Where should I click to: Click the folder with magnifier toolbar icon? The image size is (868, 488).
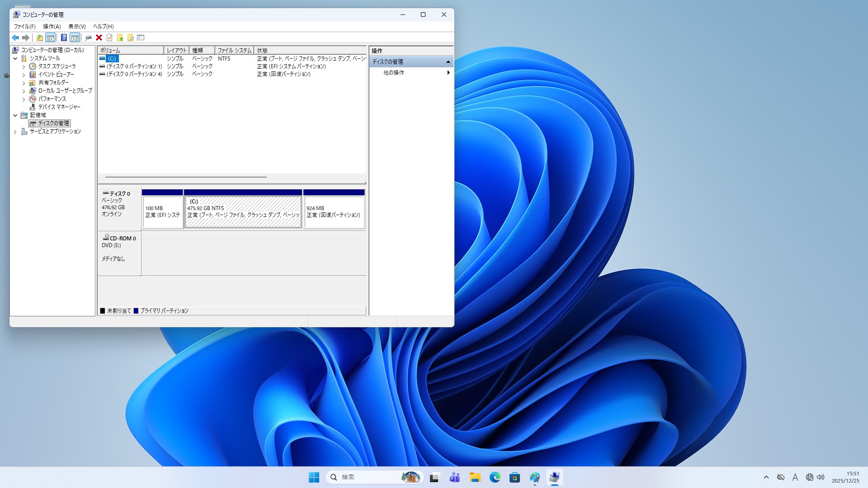coord(130,38)
